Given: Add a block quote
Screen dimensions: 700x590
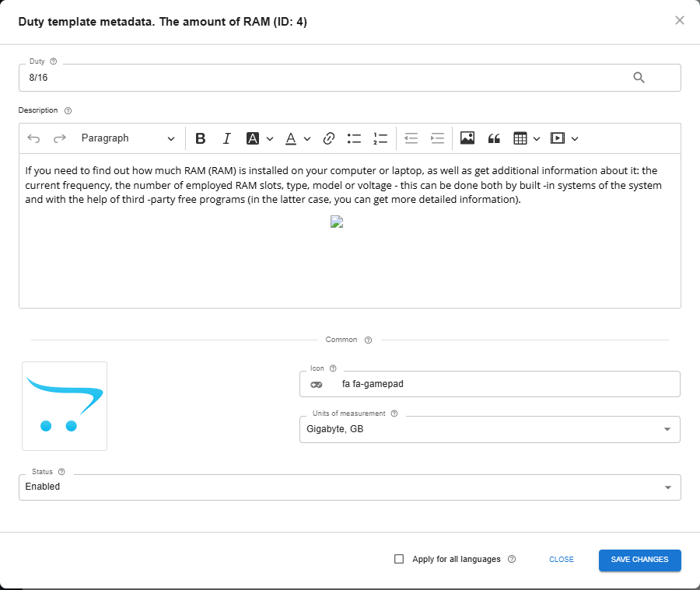Looking at the screenshot, I should pos(493,138).
